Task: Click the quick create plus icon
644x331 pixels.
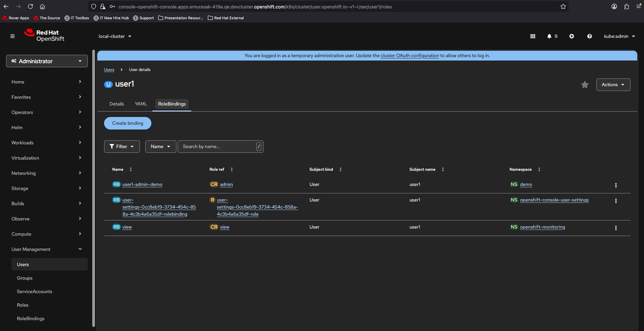Action: [x=572, y=36]
